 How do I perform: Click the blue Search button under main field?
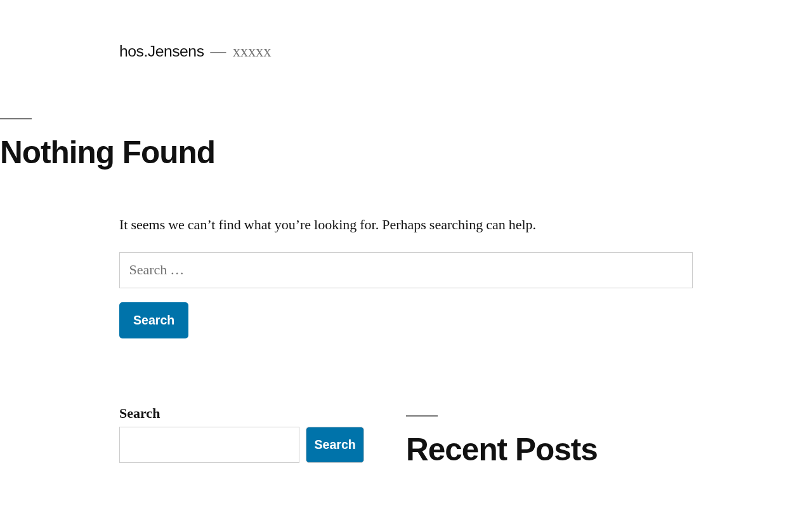(154, 320)
